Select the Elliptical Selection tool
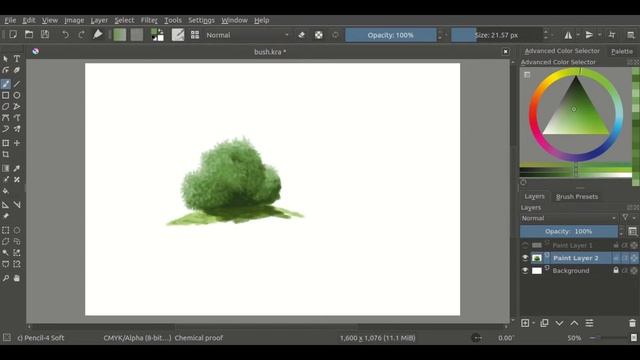The height and width of the screenshot is (360, 640). coord(17,230)
